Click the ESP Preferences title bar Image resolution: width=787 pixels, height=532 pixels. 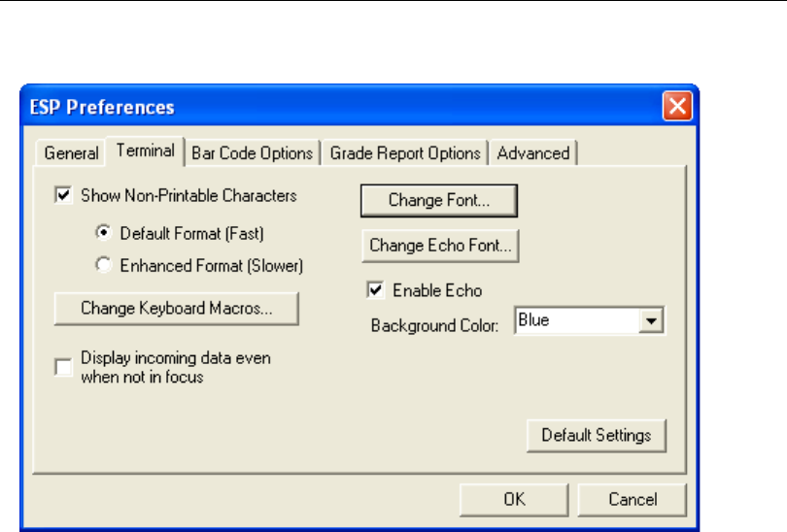coord(340,107)
